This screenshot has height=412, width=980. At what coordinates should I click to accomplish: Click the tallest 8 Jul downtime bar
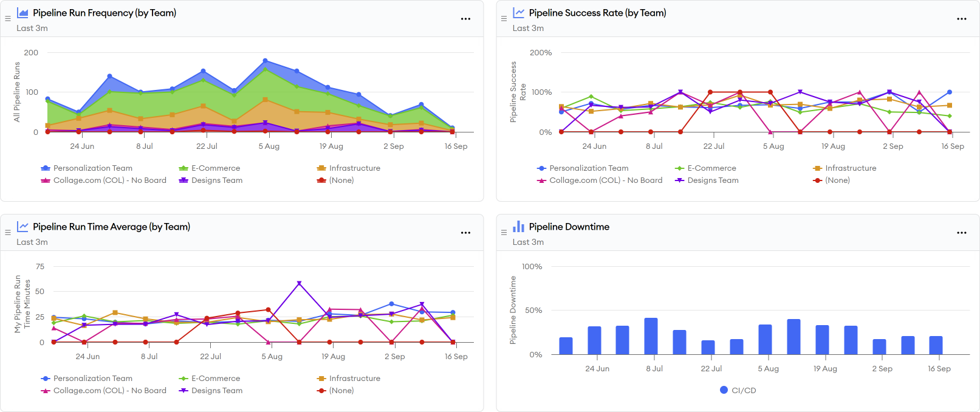(x=651, y=336)
